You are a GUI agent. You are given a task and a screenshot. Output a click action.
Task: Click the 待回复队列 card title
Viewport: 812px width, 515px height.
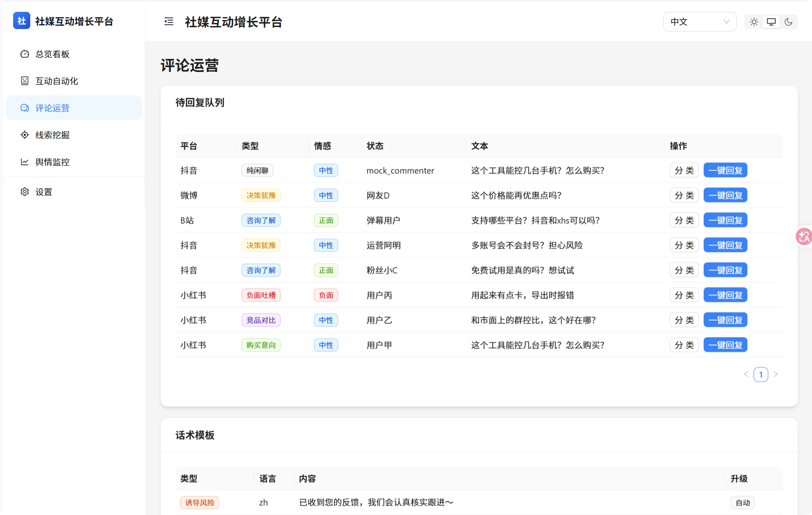[x=200, y=103]
